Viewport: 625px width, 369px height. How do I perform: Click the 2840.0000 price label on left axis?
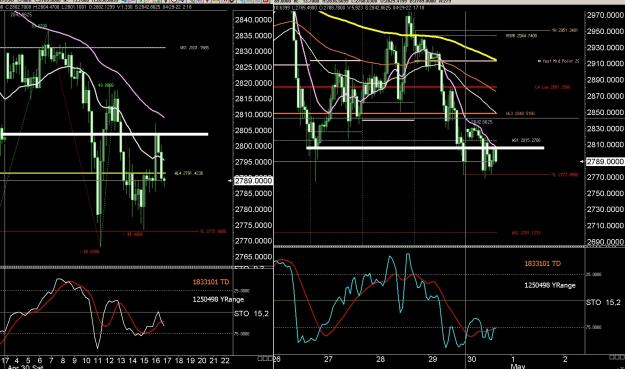point(254,20)
